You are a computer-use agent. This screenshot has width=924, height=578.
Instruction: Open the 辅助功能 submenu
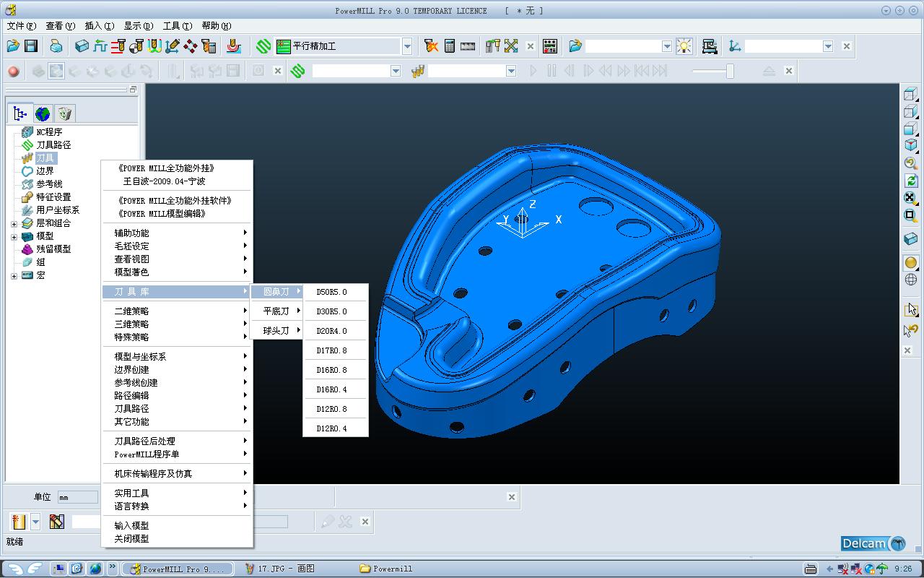(178, 233)
